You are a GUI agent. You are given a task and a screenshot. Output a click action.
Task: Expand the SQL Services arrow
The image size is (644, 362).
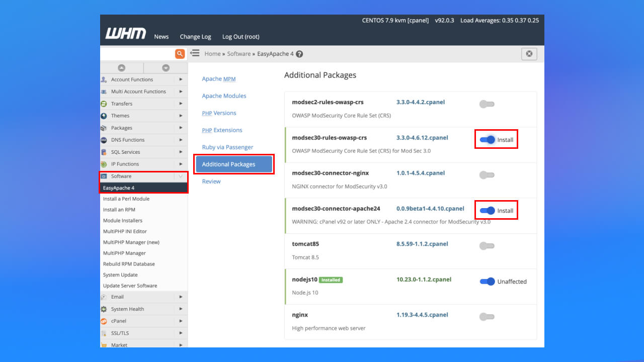(181, 152)
